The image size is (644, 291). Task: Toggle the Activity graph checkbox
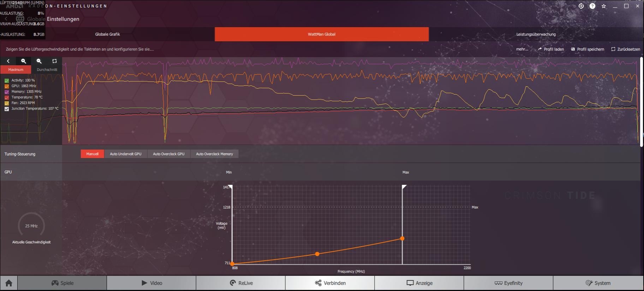[7, 80]
